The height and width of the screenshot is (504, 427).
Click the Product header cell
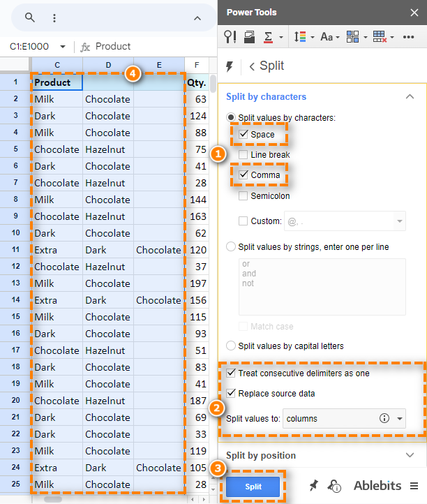click(57, 82)
